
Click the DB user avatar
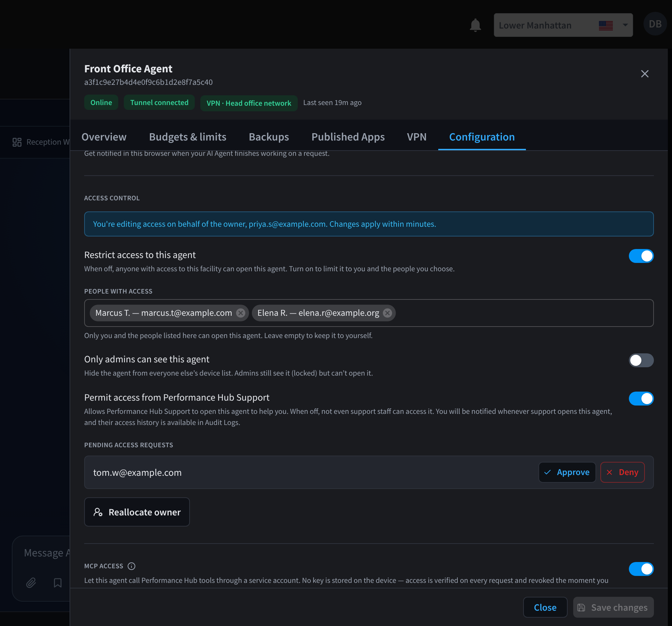655,24
